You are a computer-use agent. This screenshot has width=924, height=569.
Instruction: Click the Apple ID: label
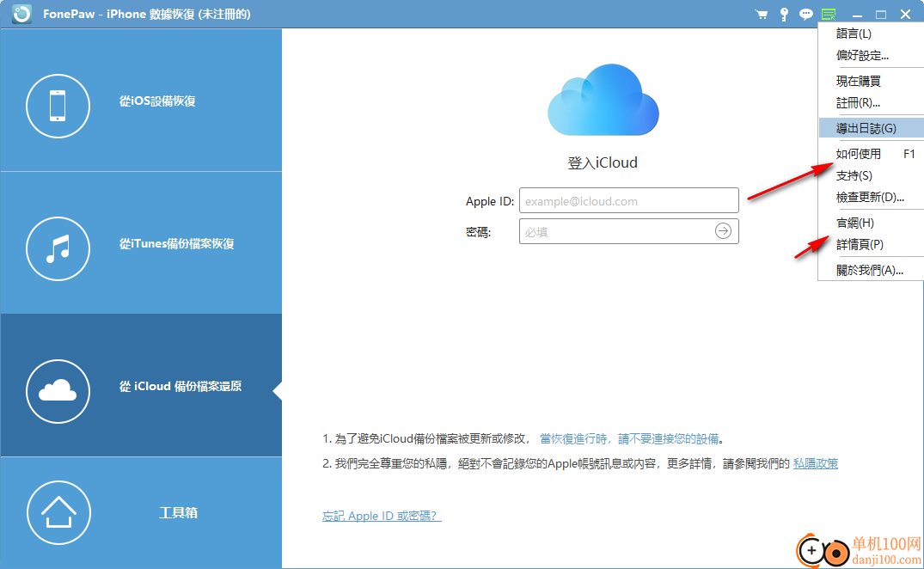pyautogui.click(x=490, y=201)
